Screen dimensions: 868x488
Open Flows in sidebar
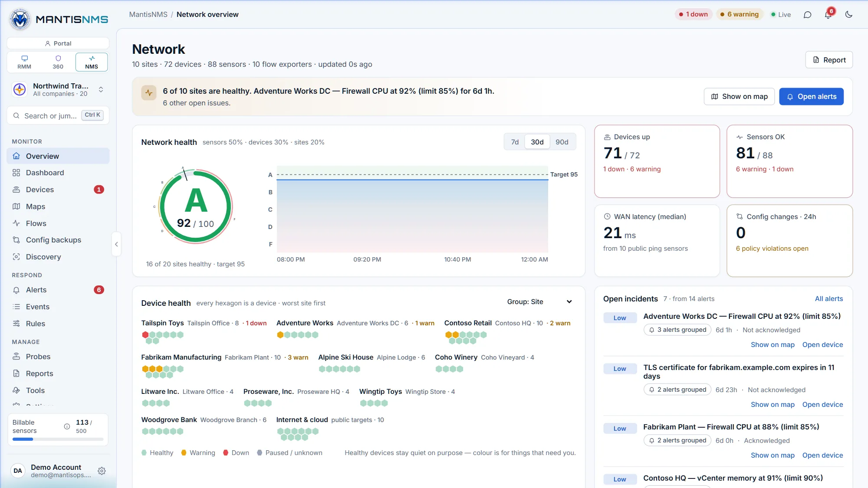click(58, 223)
